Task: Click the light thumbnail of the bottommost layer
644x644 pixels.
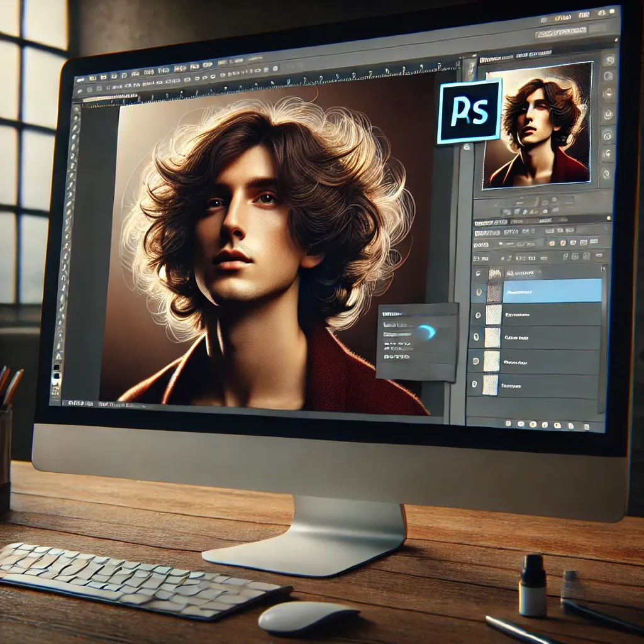Action: [x=490, y=385]
